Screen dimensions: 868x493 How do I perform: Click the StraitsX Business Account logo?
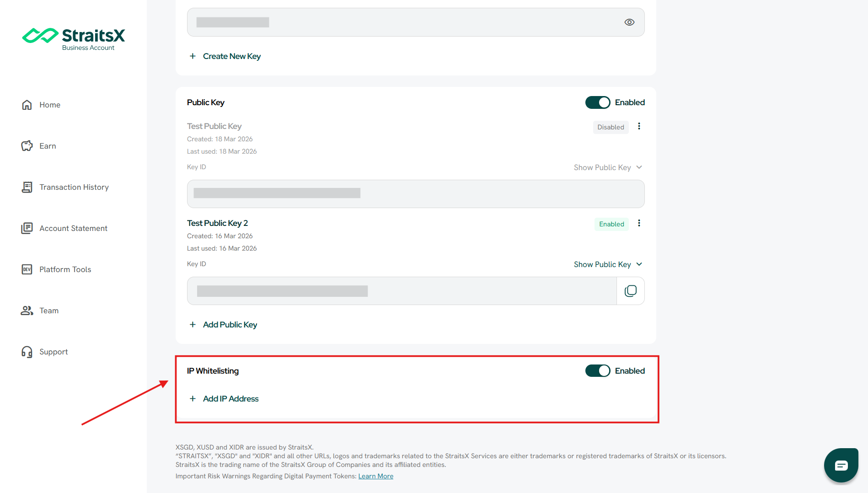[73, 39]
